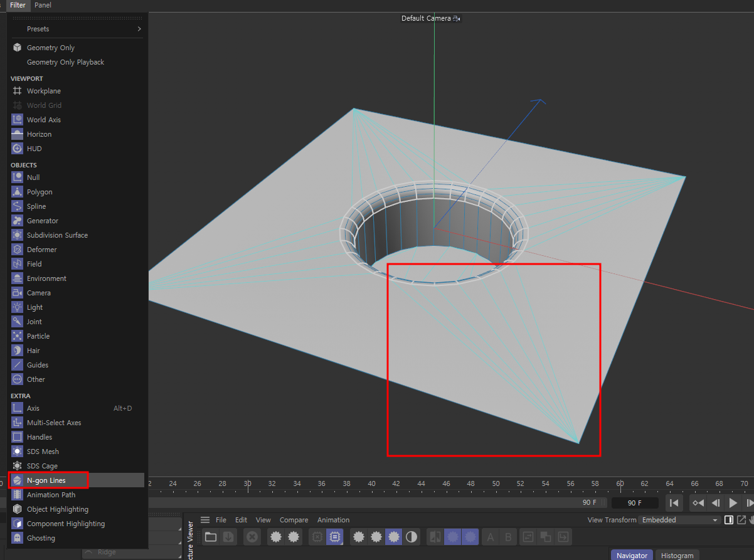
Task: Open Picture Viewer hamburger menu
Action: point(205,520)
